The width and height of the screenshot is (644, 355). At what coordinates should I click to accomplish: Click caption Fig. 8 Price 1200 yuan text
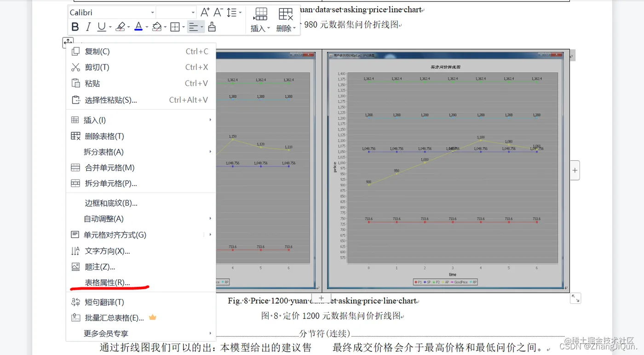pos(322,301)
